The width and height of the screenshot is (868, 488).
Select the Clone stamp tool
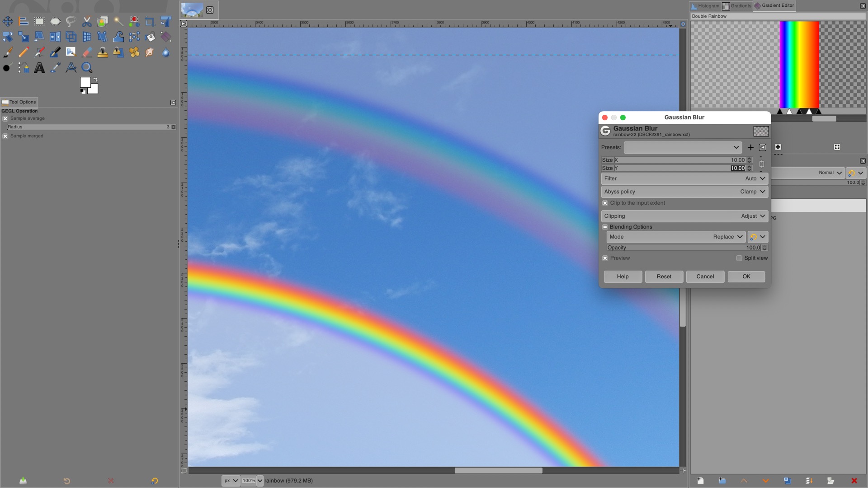(103, 52)
